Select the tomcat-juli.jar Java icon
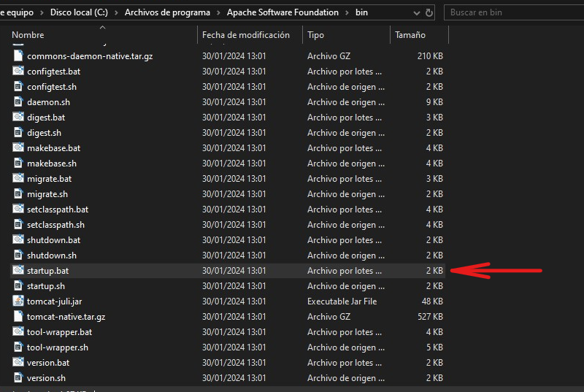The height and width of the screenshot is (392, 584). [x=18, y=301]
